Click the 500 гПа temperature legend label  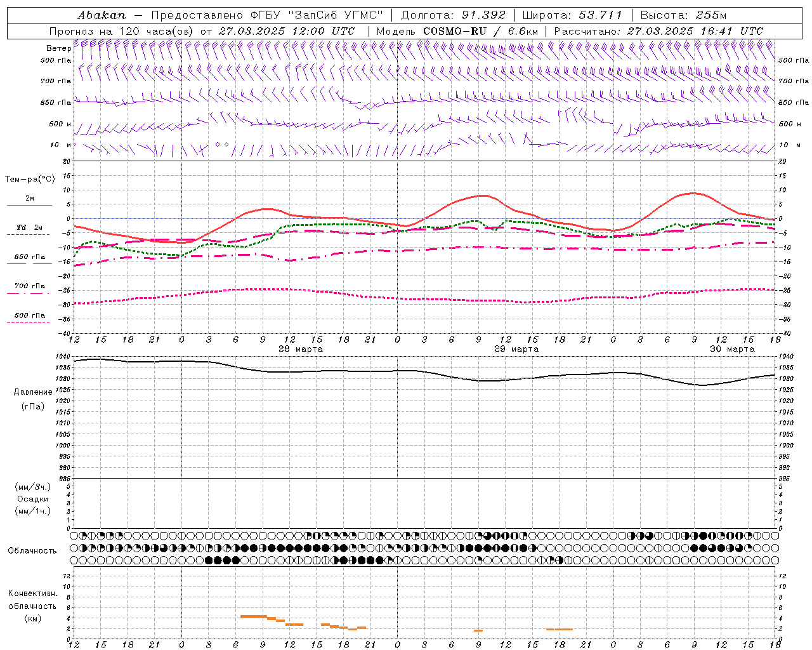(x=29, y=315)
